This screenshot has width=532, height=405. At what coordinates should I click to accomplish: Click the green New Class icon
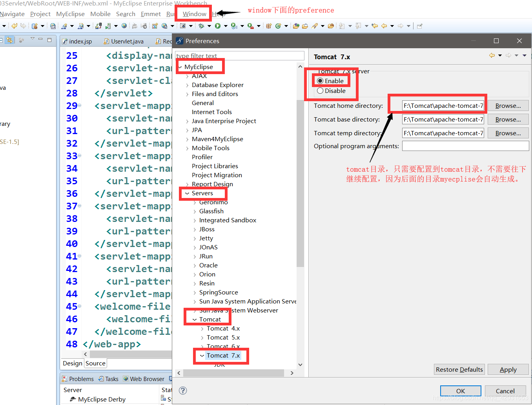tap(278, 26)
